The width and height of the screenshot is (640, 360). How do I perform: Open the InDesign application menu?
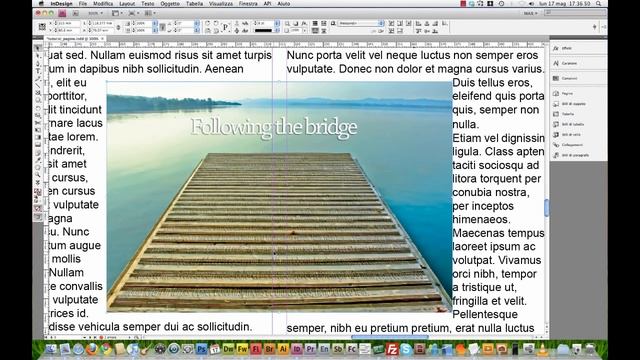[x=62, y=4]
